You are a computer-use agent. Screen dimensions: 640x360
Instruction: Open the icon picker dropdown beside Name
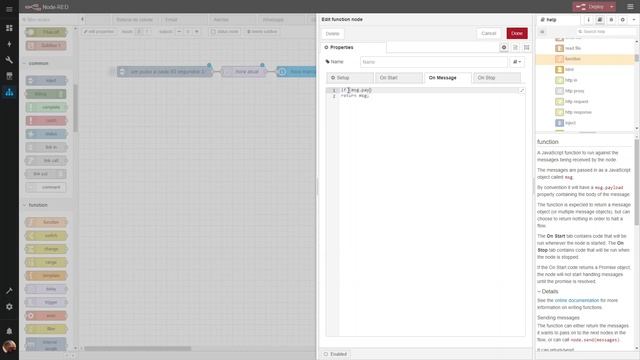tap(517, 62)
